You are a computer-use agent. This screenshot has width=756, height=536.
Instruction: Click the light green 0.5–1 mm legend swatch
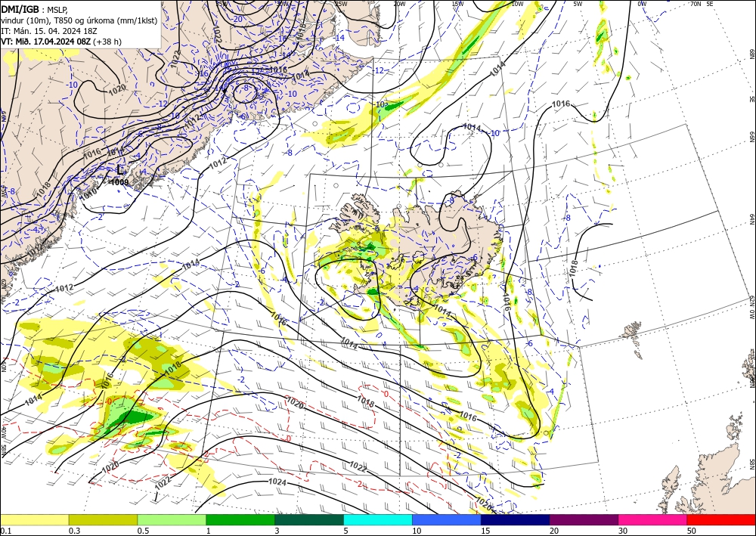(x=172, y=519)
